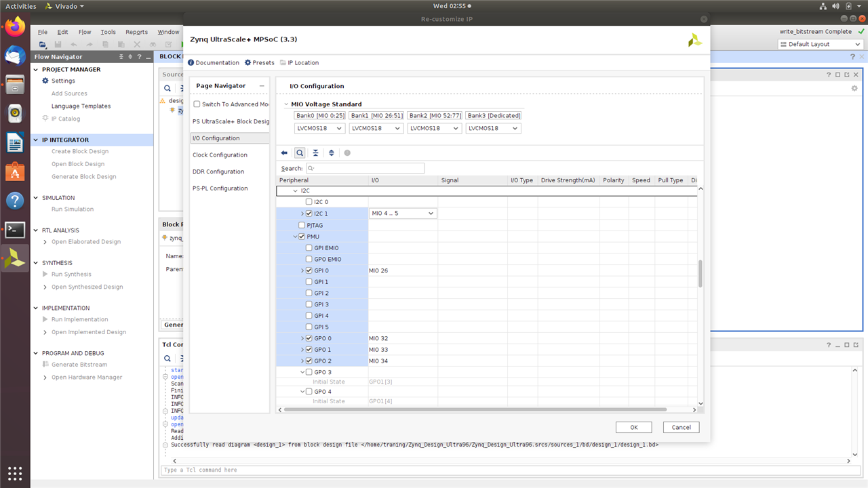Viewport: 868px width, 488px height.
Task: Click Language Templates in Flow Navigator
Action: [81, 106]
